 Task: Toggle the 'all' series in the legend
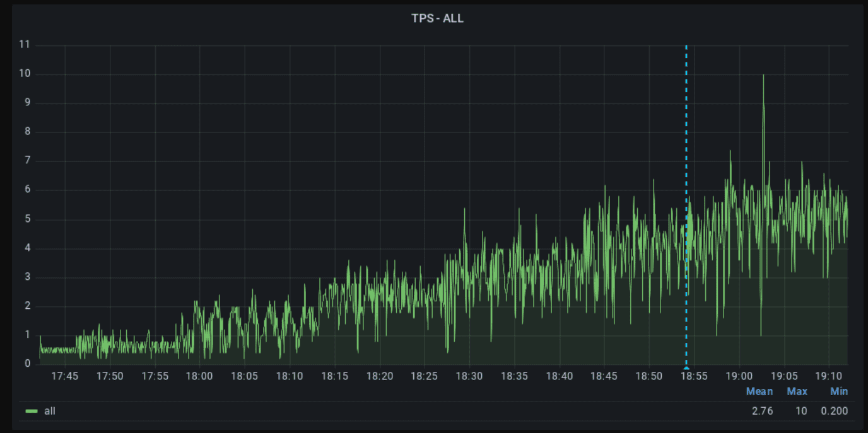(x=50, y=411)
